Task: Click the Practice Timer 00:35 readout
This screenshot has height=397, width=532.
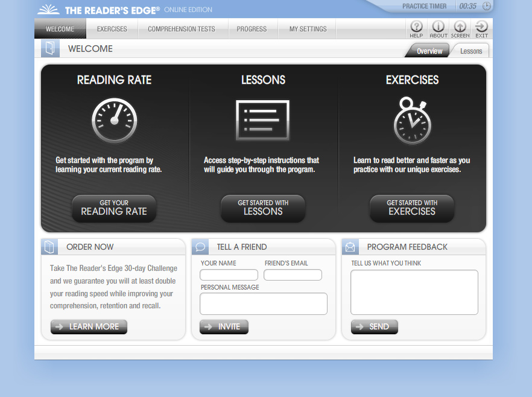Action: coord(467,6)
